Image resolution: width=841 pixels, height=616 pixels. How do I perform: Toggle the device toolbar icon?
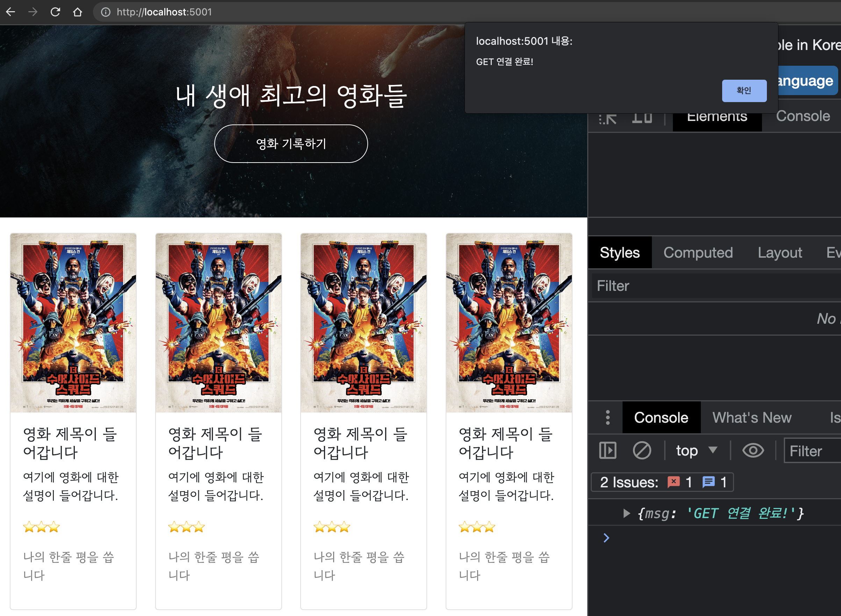point(642,119)
